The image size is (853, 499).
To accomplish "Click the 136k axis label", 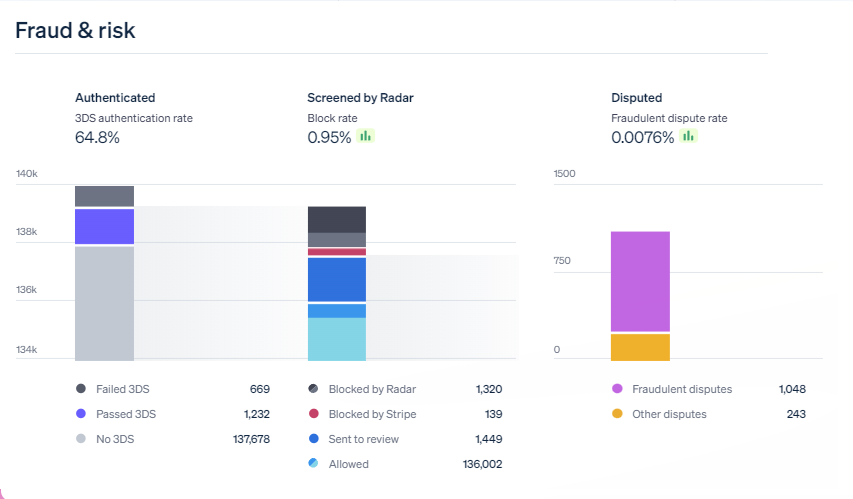I will 27,289.
